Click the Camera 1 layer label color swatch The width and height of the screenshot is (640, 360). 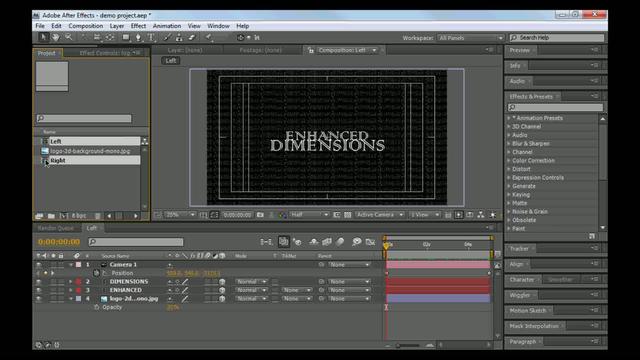point(78,265)
